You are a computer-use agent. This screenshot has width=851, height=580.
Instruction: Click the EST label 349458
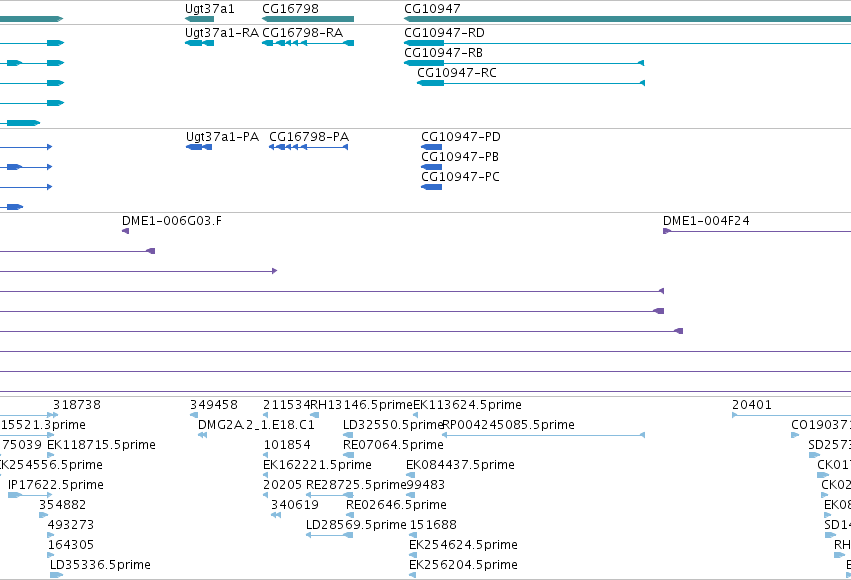point(213,405)
